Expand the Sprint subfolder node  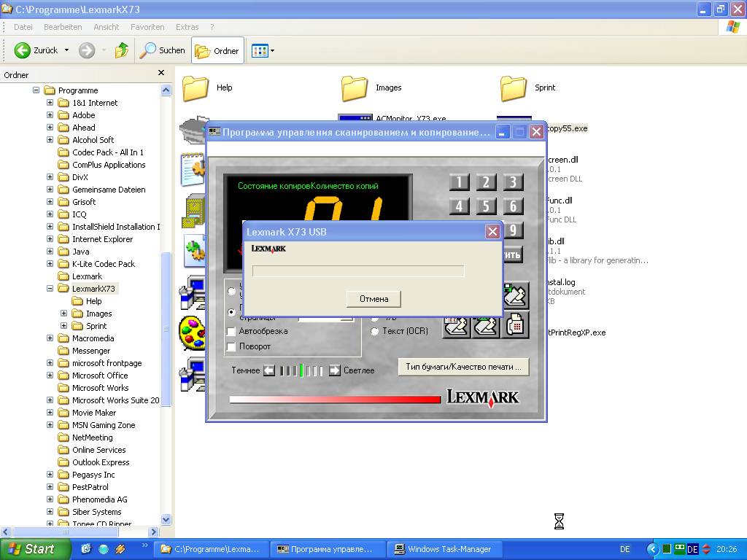pyautogui.click(x=64, y=325)
